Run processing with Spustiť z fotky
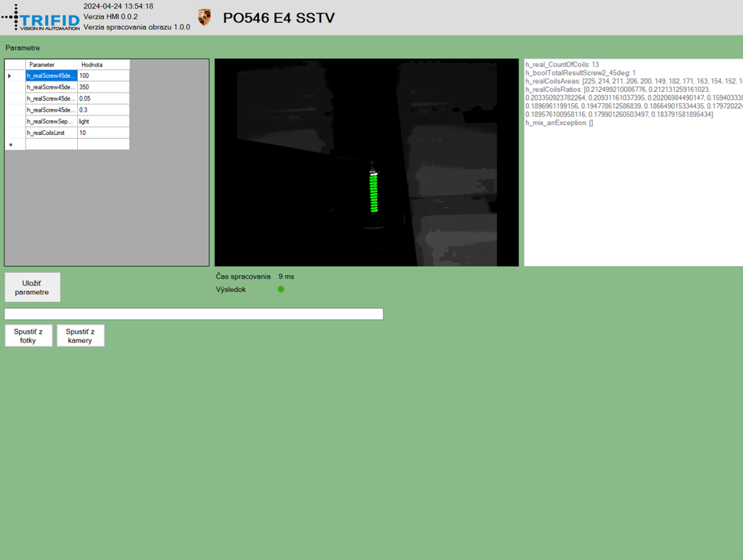743x560 pixels. 28,336
